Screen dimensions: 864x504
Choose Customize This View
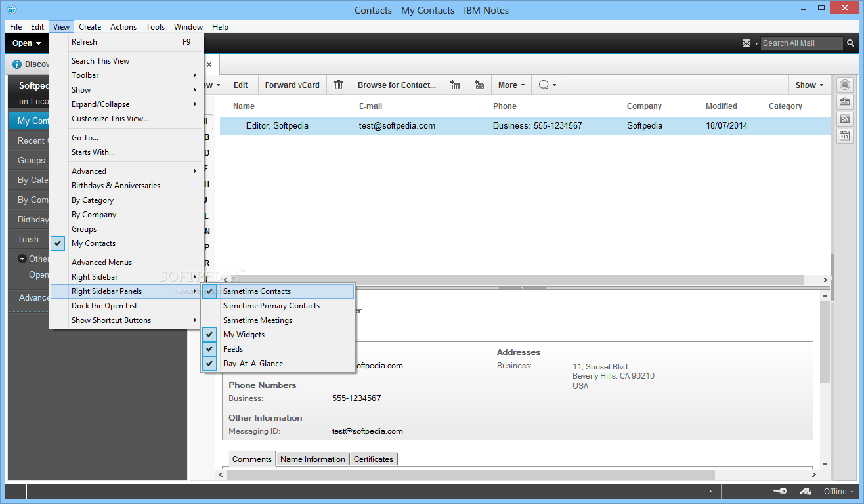tap(126, 119)
